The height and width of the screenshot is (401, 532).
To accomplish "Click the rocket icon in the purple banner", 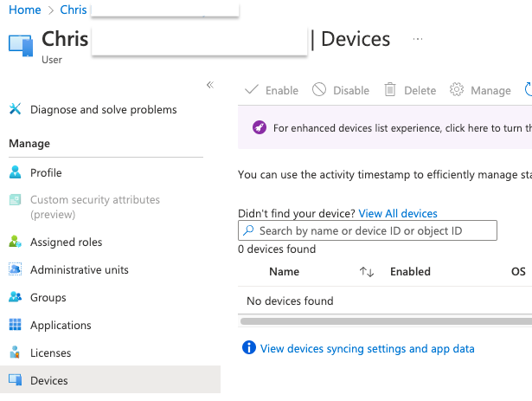I will [258, 128].
